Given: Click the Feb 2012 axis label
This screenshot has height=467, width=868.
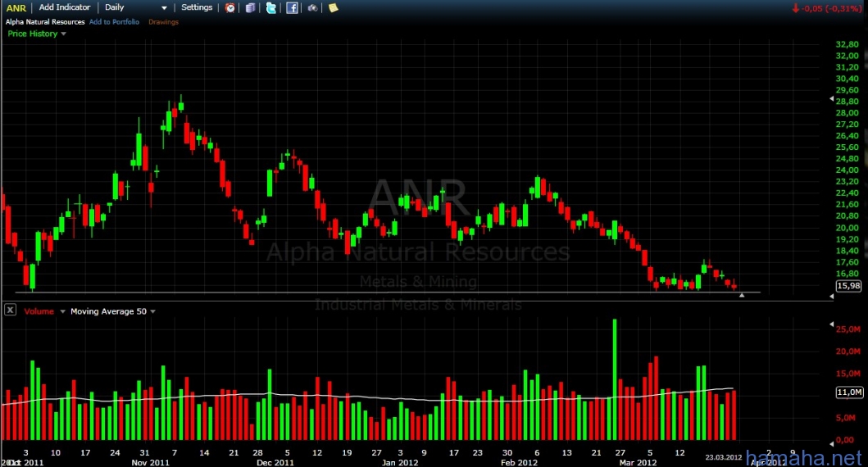Looking at the screenshot, I should [x=519, y=462].
